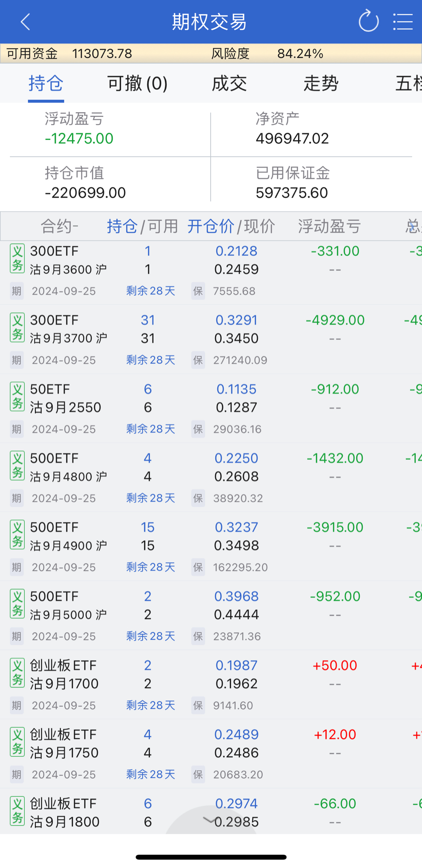Screen dimensions: 422x868
Task: Click 保 margin icon for 300ETF 沽9月3700
Action: click(198, 360)
